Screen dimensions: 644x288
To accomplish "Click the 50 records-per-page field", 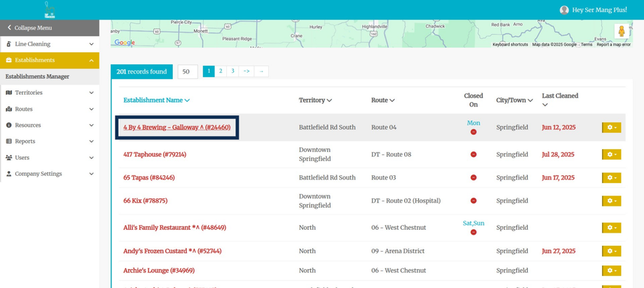I will coord(188,71).
